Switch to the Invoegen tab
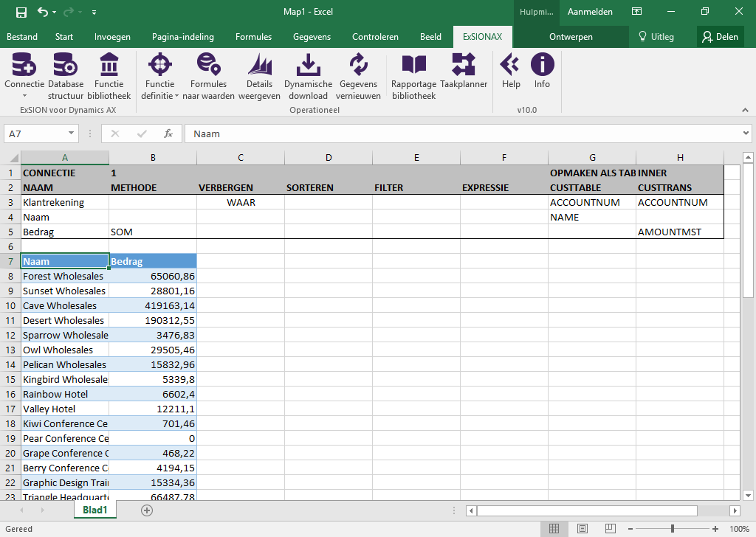The width and height of the screenshot is (756, 537). coord(112,37)
